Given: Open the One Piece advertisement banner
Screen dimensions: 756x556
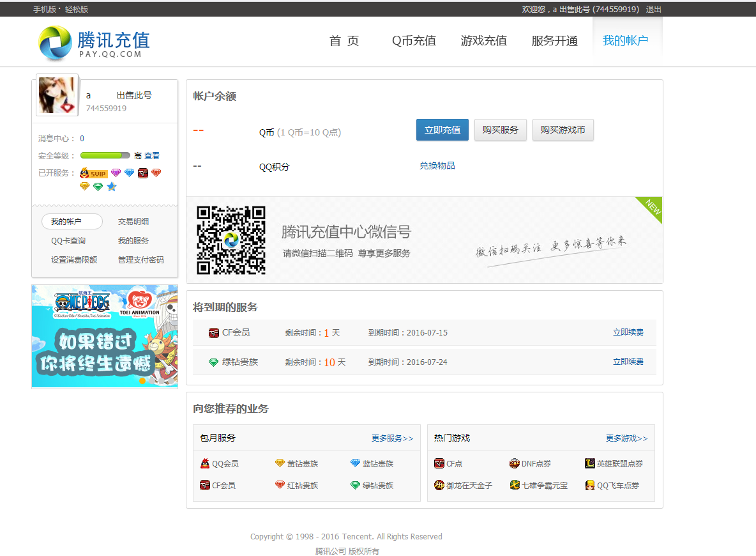Looking at the screenshot, I should click(105, 336).
